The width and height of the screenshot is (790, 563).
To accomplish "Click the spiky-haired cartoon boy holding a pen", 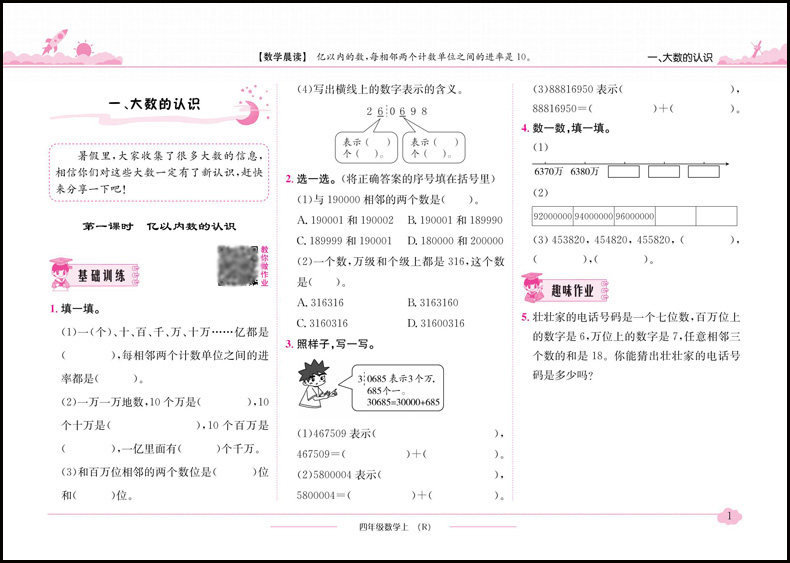I will coord(317,385).
